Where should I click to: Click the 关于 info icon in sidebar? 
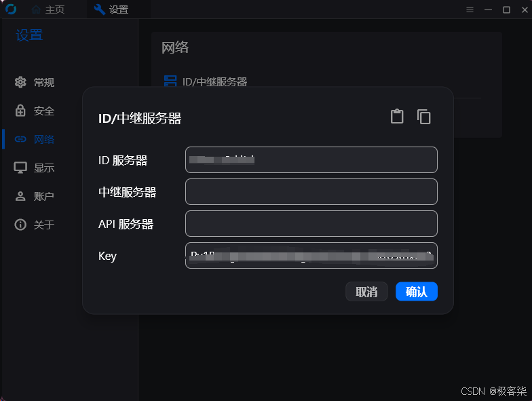pos(20,225)
